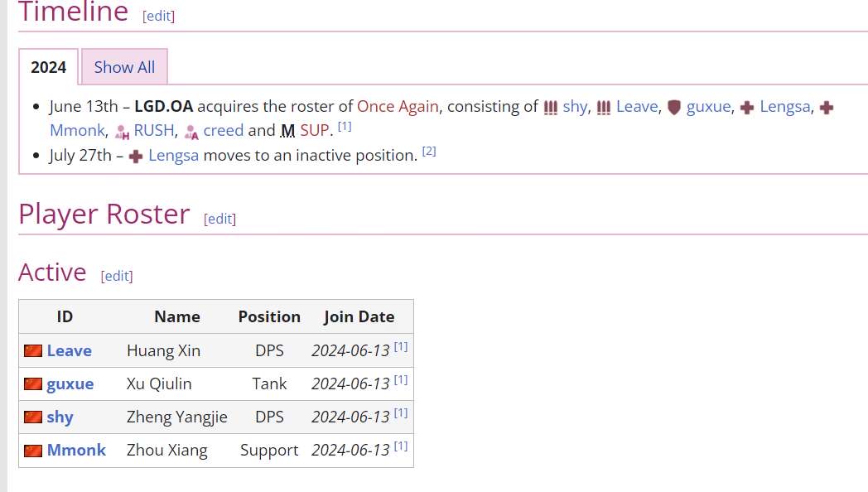
Task: Open reference [2] after inactive position note
Action: click(429, 151)
